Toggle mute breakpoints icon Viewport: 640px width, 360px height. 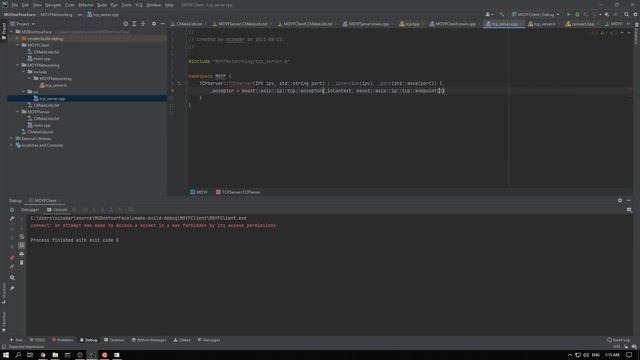point(12,267)
